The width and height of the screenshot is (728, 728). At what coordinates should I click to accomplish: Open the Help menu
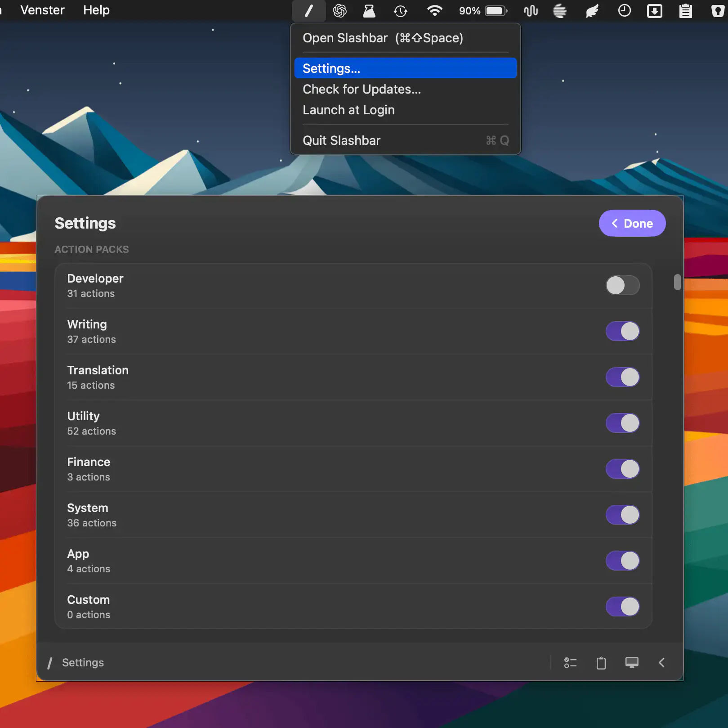pyautogui.click(x=96, y=10)
